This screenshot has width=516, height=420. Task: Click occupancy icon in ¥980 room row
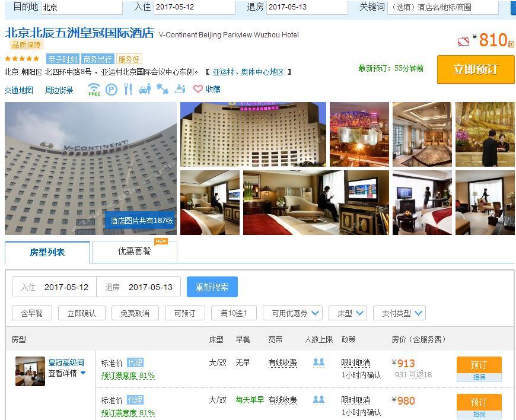coord(318,400)
